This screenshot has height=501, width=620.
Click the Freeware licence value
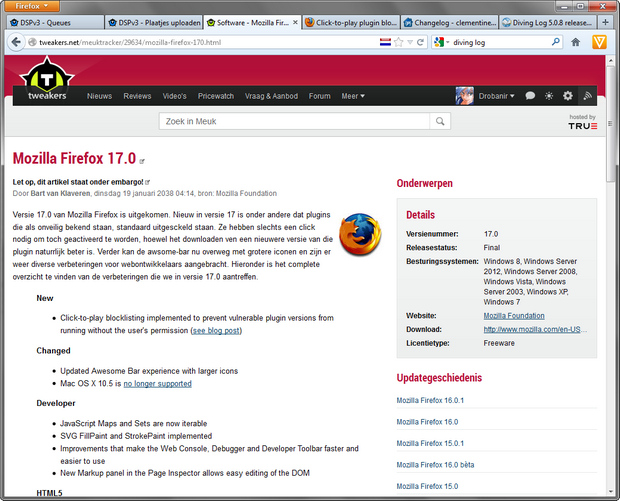tap(499, 343)
